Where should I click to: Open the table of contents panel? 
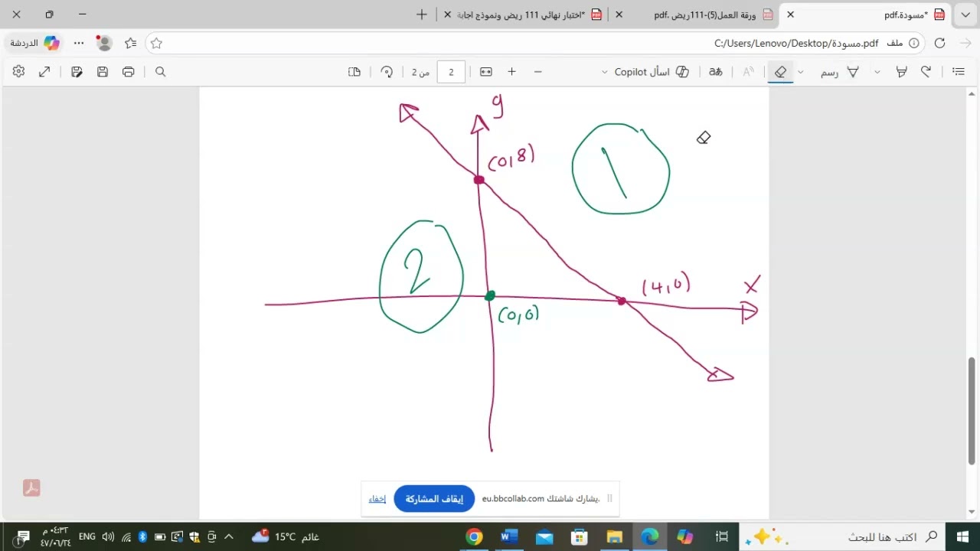coord(959,72)
